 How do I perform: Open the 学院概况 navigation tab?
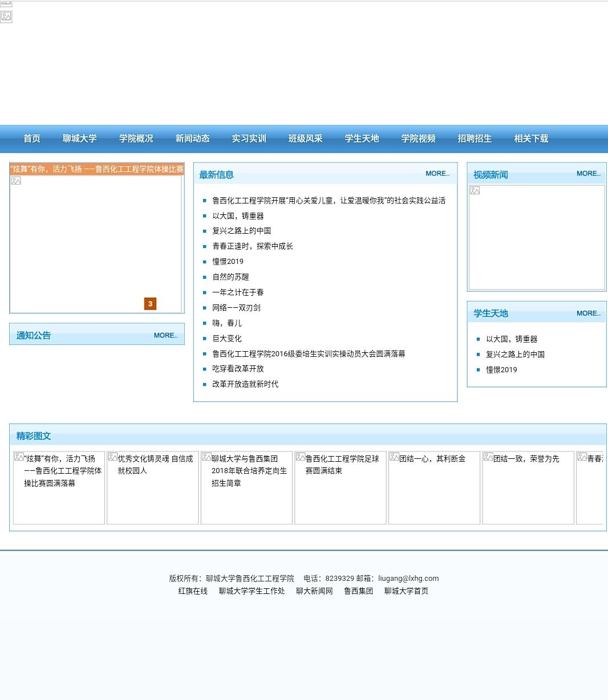click(136, 139)
